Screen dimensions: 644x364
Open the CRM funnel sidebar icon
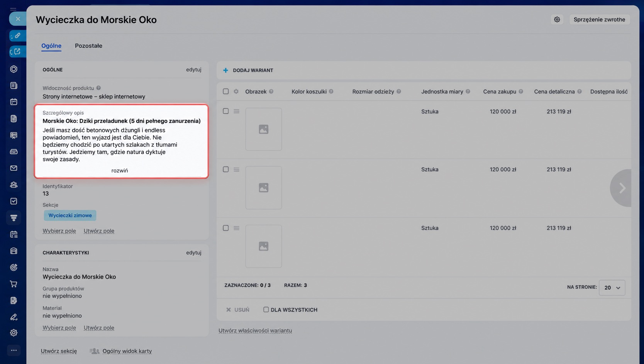(x=14, y=218)
